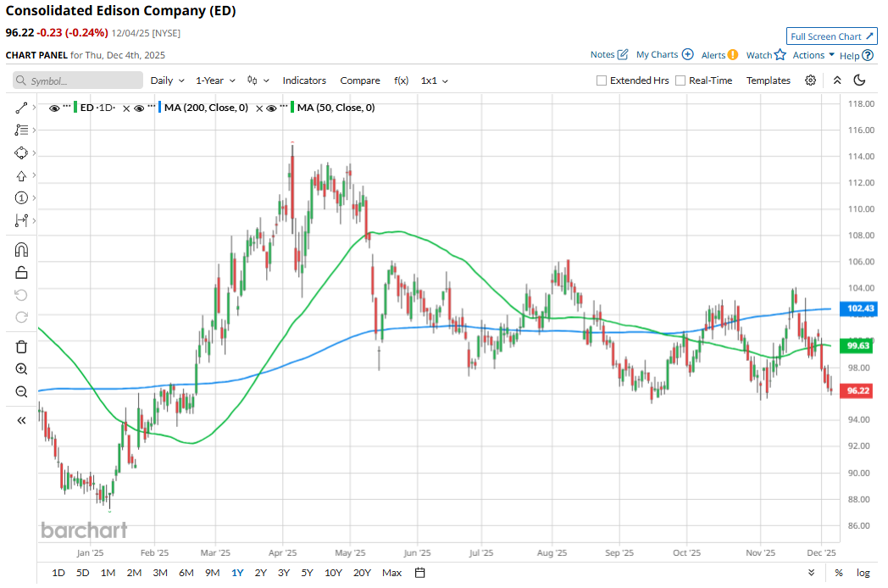The width and height of the screenshot is (888, 588).
Task: Select the arrow marker tool
Action: tap(21, 175)
